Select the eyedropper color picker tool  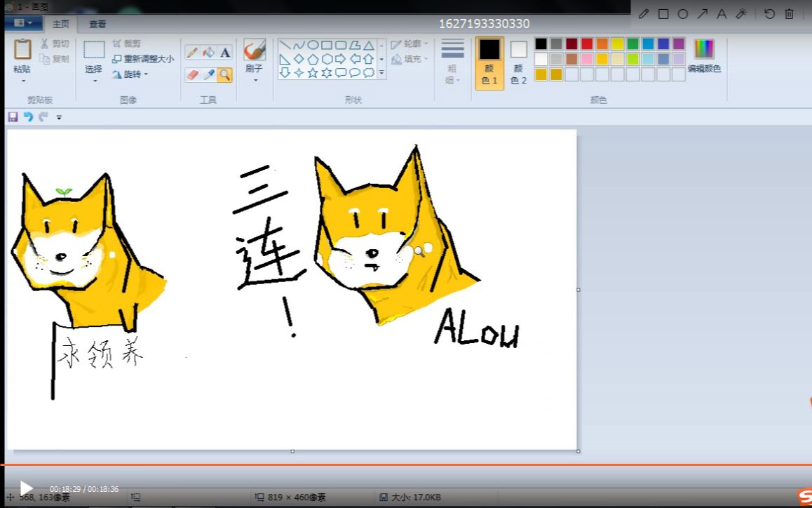(208, 74)
